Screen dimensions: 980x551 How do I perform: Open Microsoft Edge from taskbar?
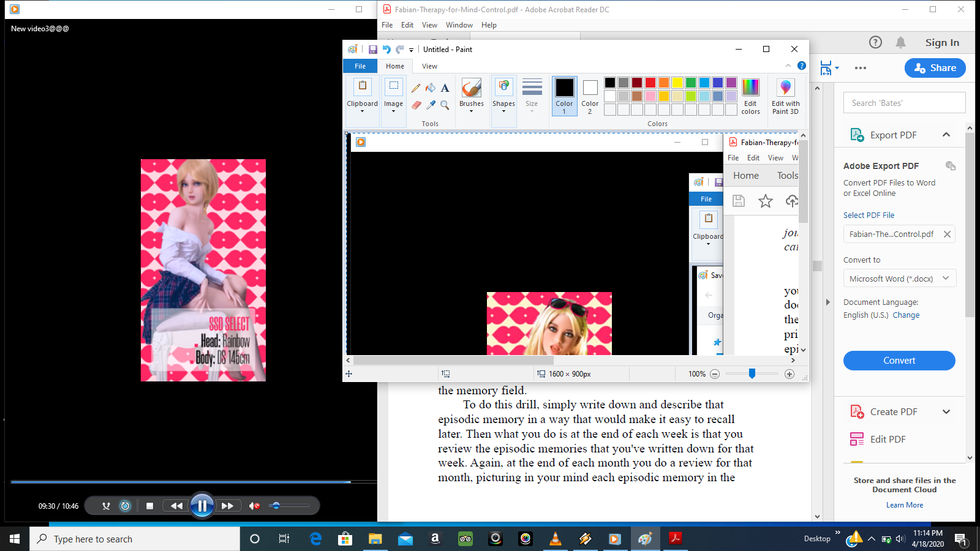(x=315, y=539)
